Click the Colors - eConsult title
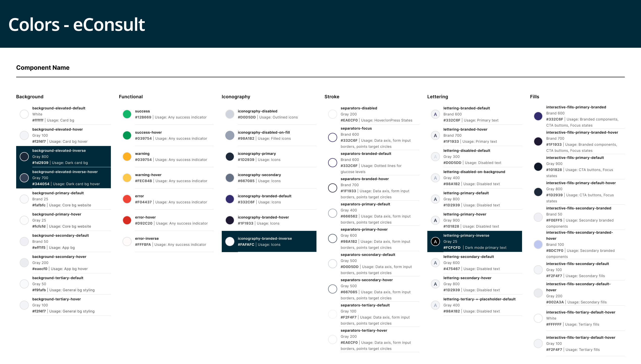This screenshot has width=641, height=364. [x=77, y=25]
